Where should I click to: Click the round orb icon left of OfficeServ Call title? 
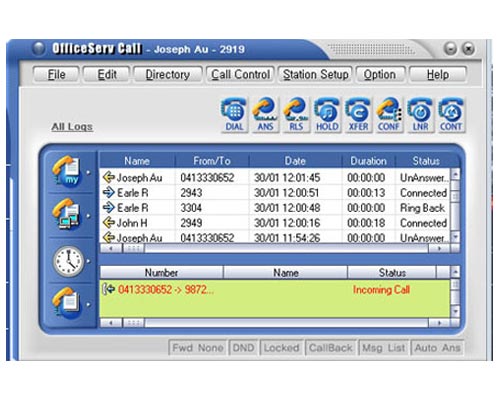(x=38, y=49)
